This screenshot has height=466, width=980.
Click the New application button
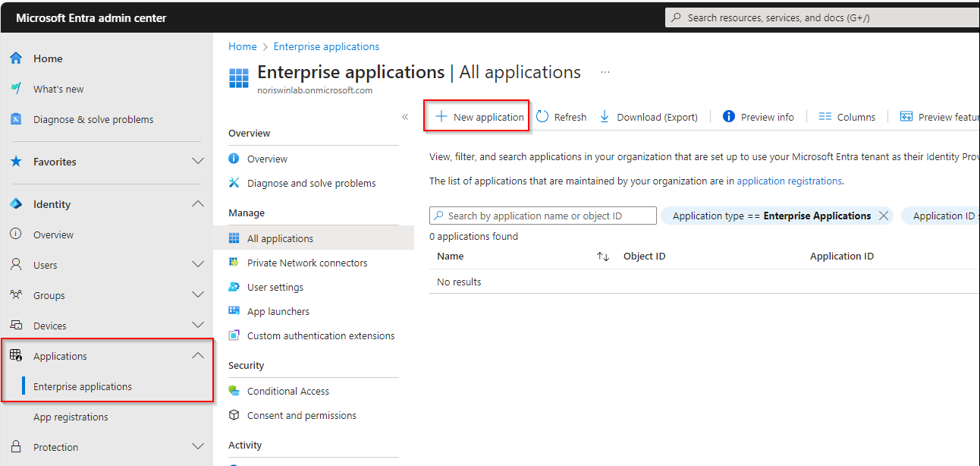[x=479, y=117]
